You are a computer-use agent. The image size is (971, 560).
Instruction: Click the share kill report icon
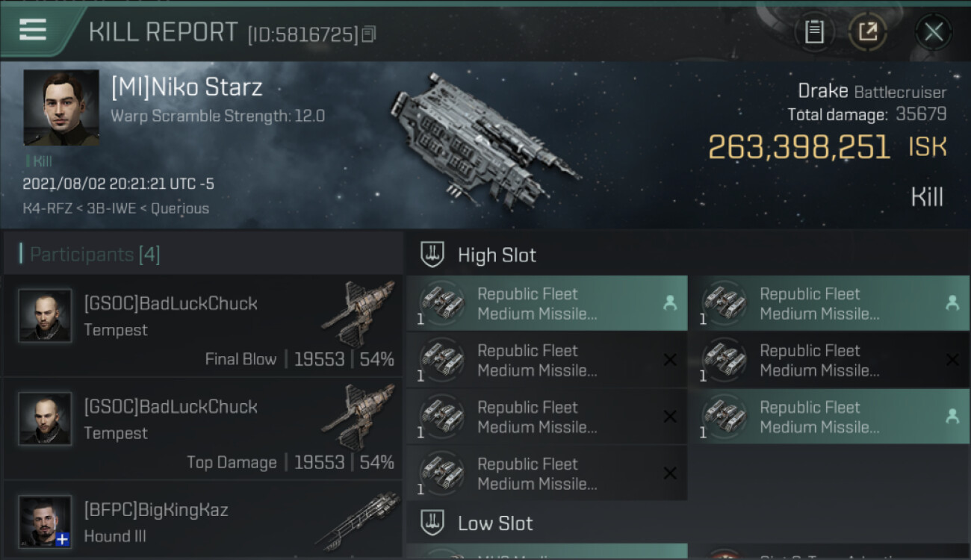point(867,31)
